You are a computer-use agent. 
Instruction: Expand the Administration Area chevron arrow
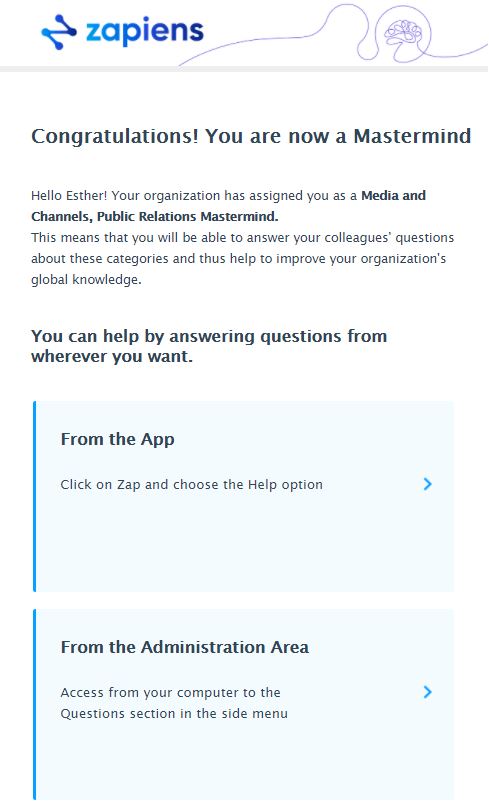click(427, 692)
